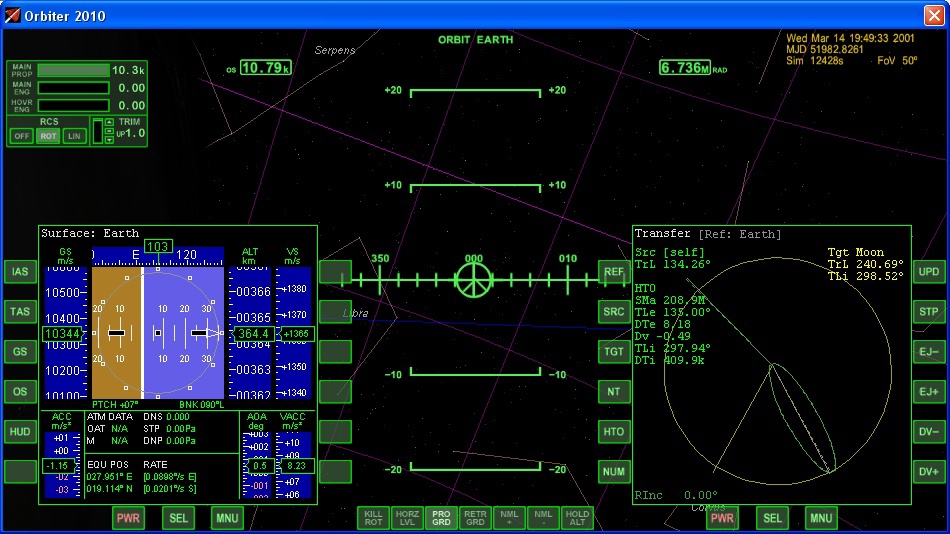Click the Orbiter 2010 title bar icon
The image size is (950, 534).
click(12, 15)
